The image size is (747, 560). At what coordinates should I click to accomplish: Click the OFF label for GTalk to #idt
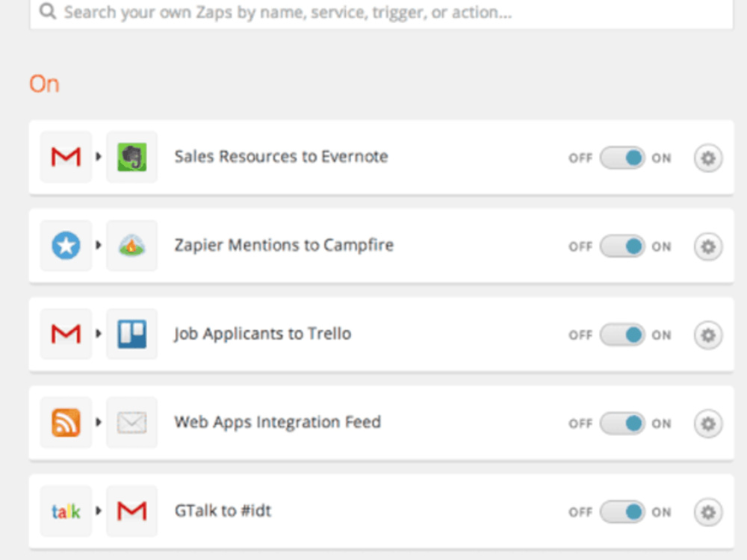tap(580, 512)
